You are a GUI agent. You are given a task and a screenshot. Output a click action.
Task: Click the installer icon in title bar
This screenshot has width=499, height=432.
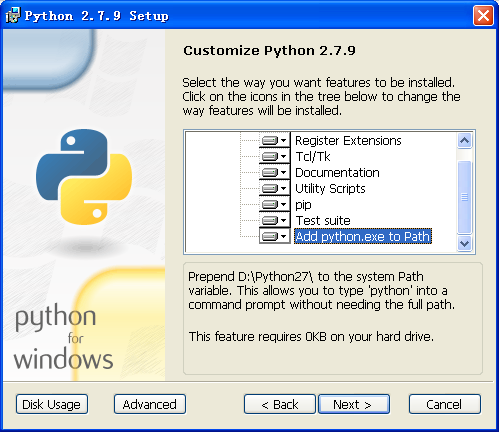pos(13,15)
